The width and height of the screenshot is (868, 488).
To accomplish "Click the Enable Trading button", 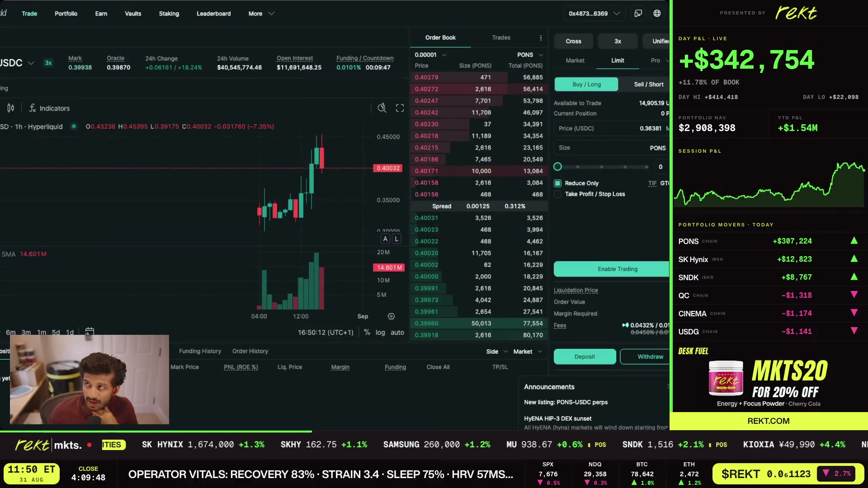I will pyautogui.click(x=612, y=269).
